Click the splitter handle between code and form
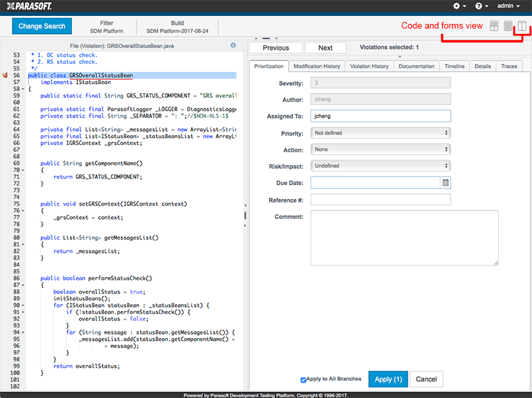The image size is (532, 398). click(245, 215)
